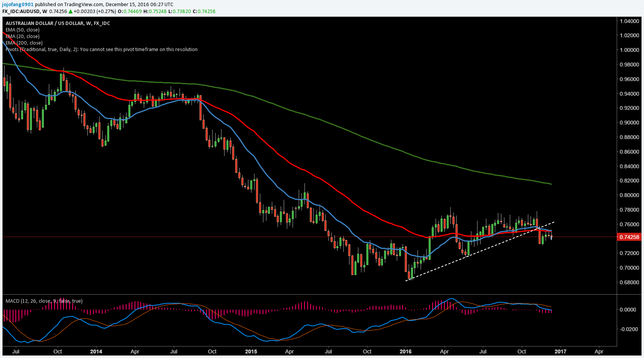Click MACD axis label 0.0000
The height and width of the screenshot is (358, 644).
point(628,310)
